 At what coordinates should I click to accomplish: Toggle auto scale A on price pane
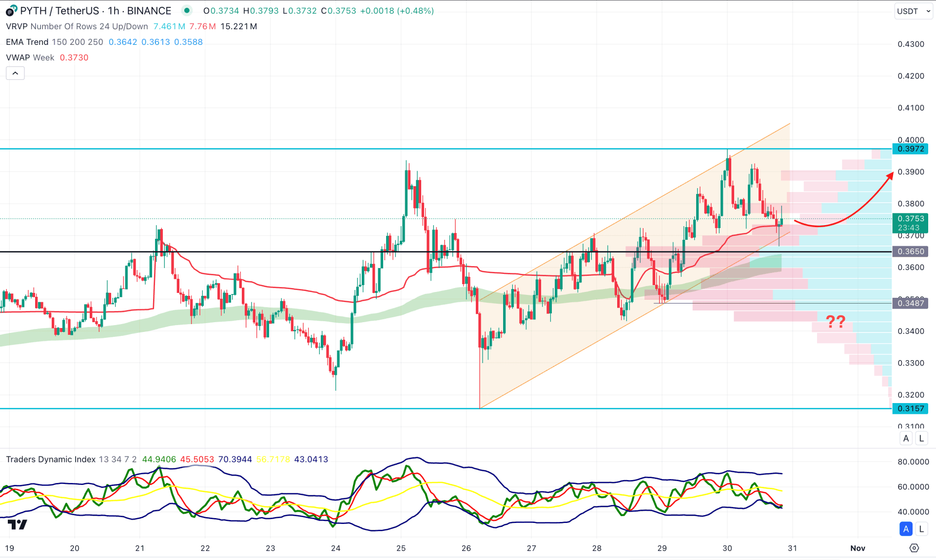coord(906,438)
